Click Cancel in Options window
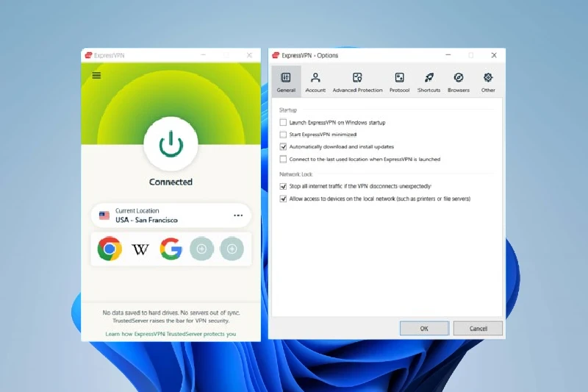 (478, 328)
